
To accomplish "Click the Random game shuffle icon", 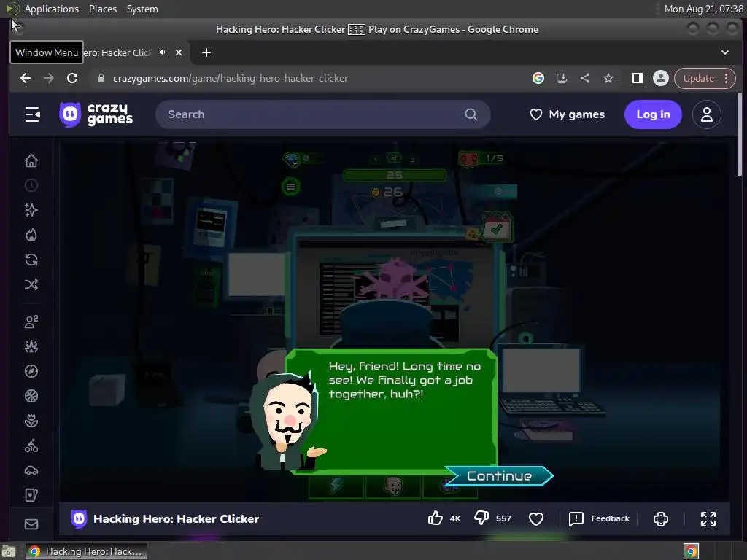I will click(x=31, y=285).
